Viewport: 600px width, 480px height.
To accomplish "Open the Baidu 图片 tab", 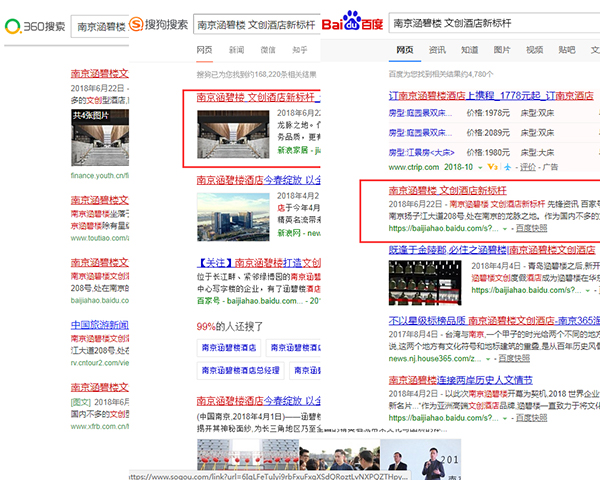I will 502,49.
